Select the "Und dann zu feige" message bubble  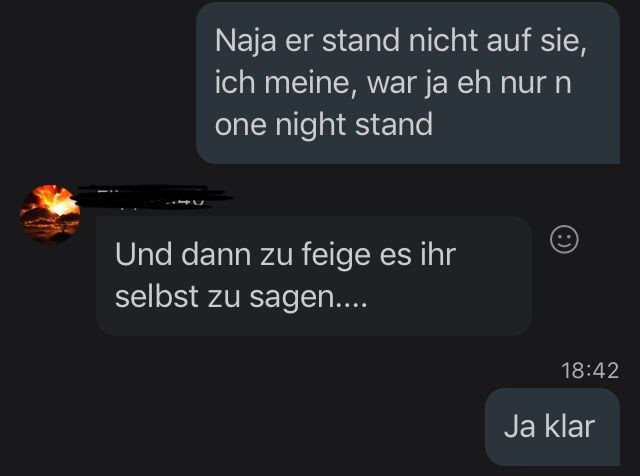(x=314, y=276)
